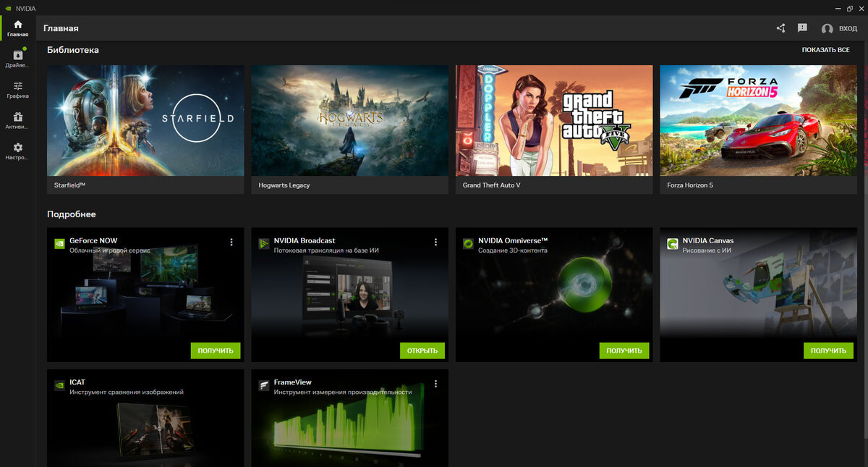Open the Драйверы sidebar section
The width and height of the screenshot is (868, 467).
pyautogui.click(x=17, y=59)
